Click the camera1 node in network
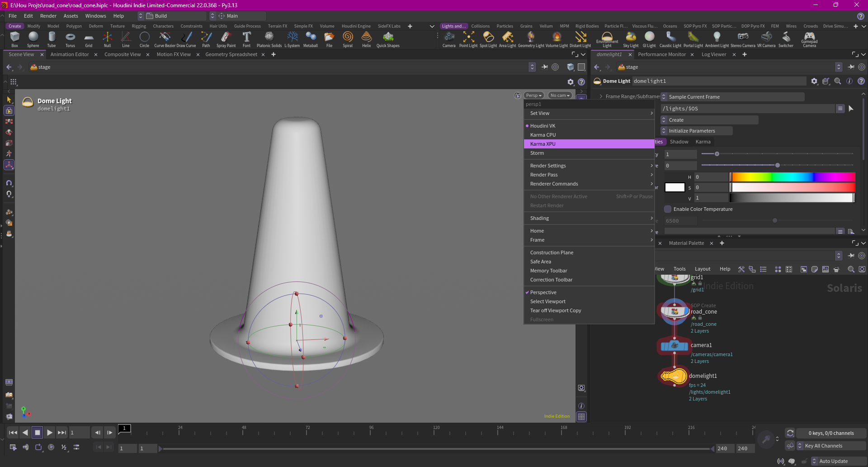 click(675, 346)
